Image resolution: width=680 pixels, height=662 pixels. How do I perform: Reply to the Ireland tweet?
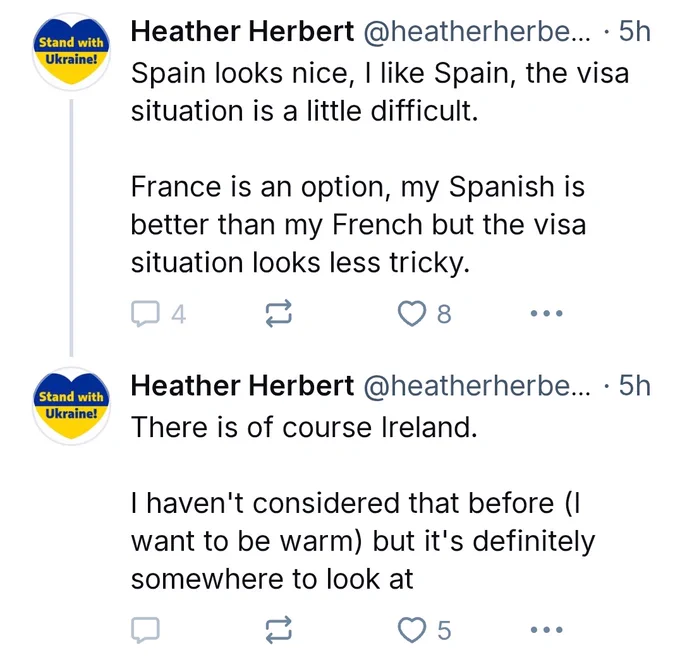point(145,629)
